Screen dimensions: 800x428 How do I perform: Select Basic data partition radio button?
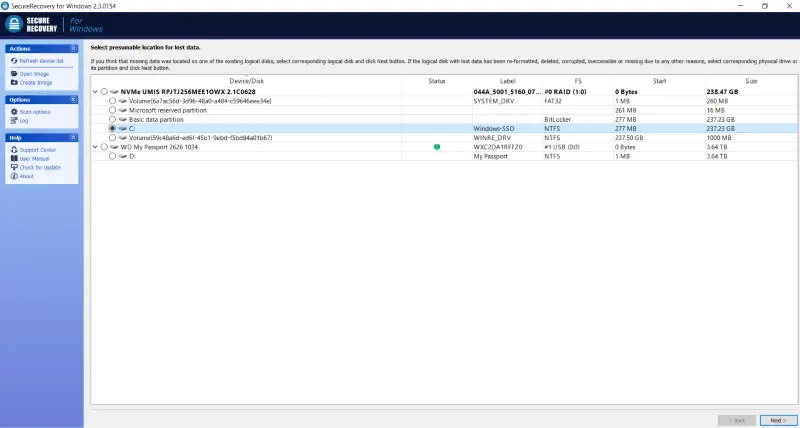[112, 119]
